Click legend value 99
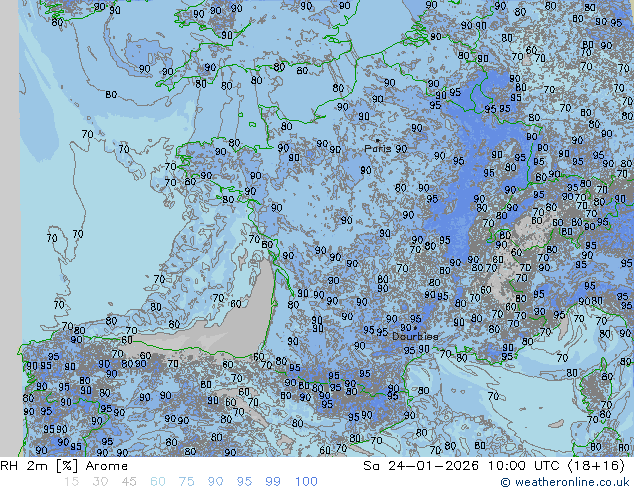Viewport: 634px width, 490px height. pos(273,482)
